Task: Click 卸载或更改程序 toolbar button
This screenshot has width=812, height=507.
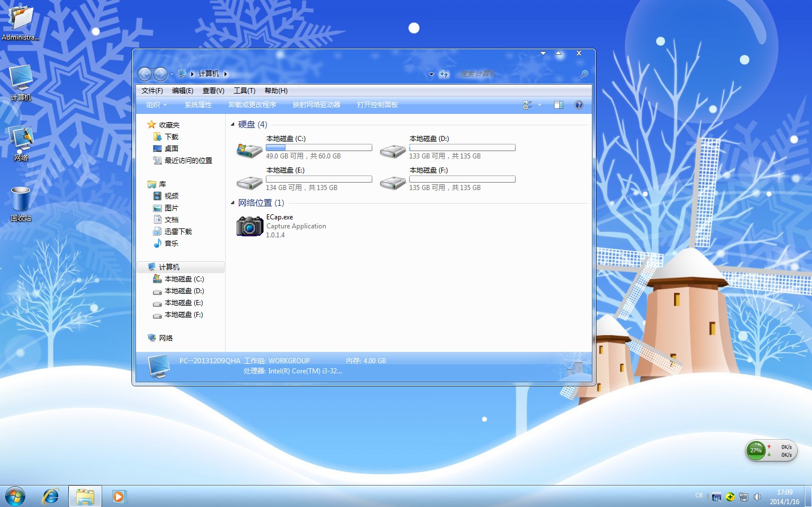Action: [x=252, y=105]
